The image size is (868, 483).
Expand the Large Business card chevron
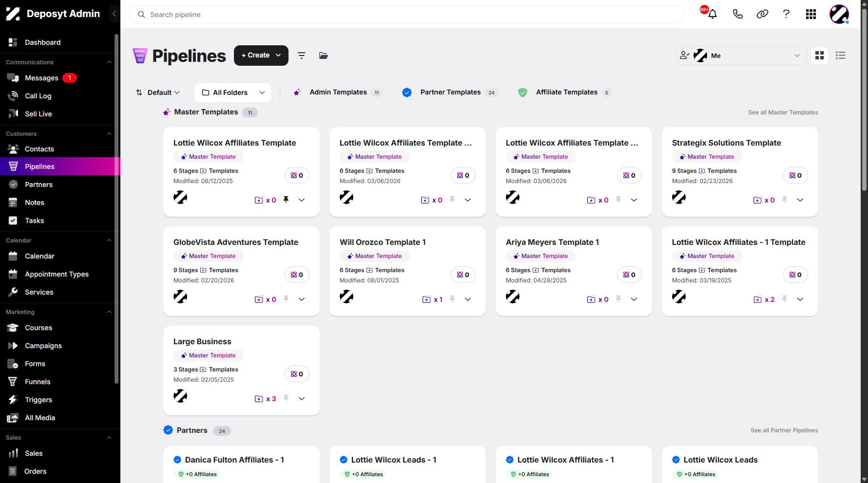click(302, 398)
